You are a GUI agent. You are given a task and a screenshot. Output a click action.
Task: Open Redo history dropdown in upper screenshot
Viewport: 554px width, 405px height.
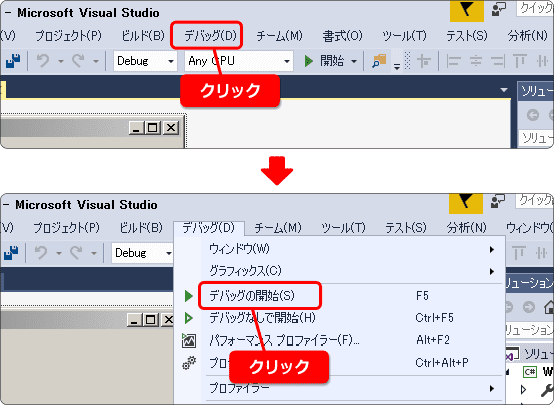(96, 61)
